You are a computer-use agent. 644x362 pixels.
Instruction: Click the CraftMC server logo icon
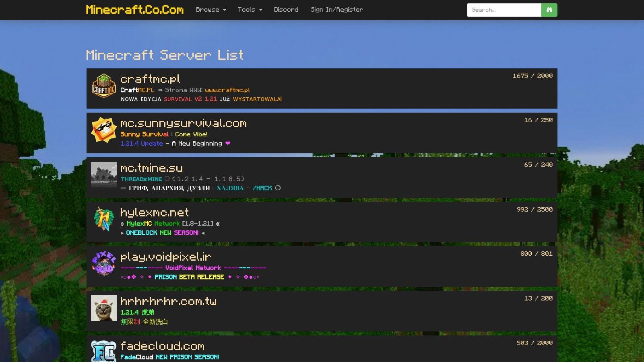click(x=104, y=86)
